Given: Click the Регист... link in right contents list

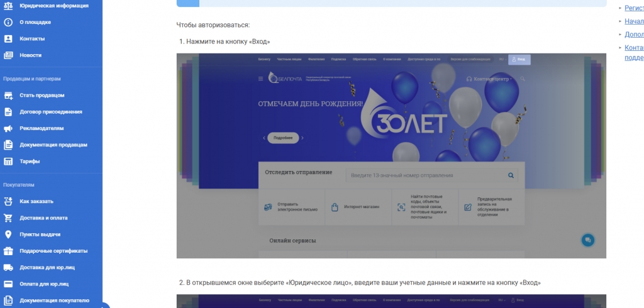Looking at the screenshot, I should coord(634,8).
